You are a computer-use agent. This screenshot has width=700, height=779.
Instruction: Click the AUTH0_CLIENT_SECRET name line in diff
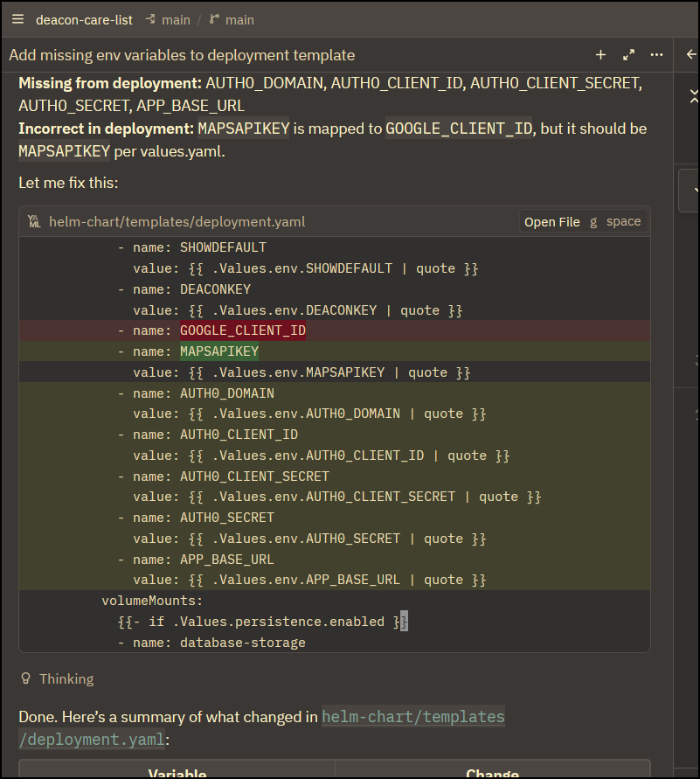coord(335,476)
